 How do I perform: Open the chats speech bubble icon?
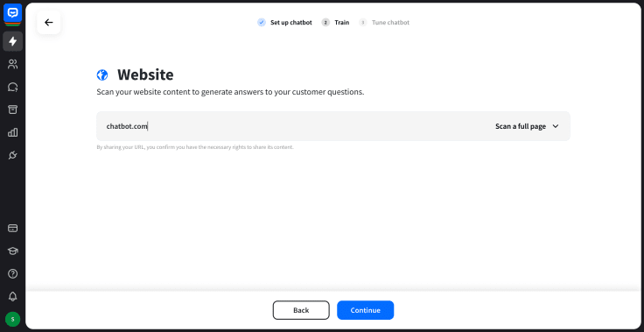tap(13, 87)
